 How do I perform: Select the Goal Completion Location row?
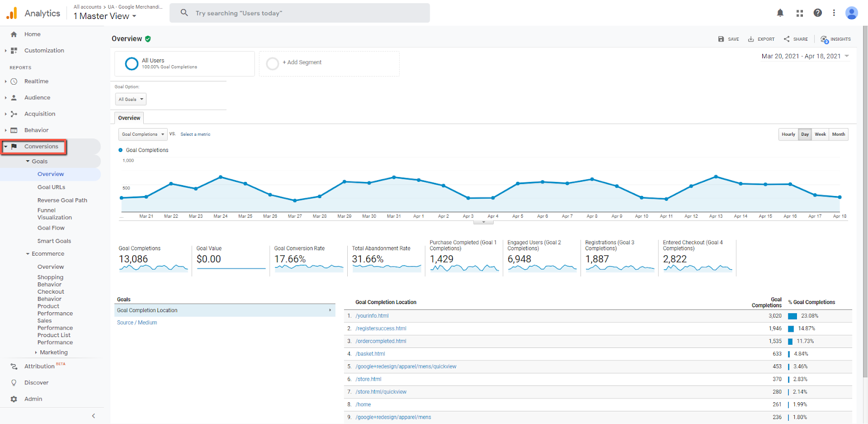[225, 311]
